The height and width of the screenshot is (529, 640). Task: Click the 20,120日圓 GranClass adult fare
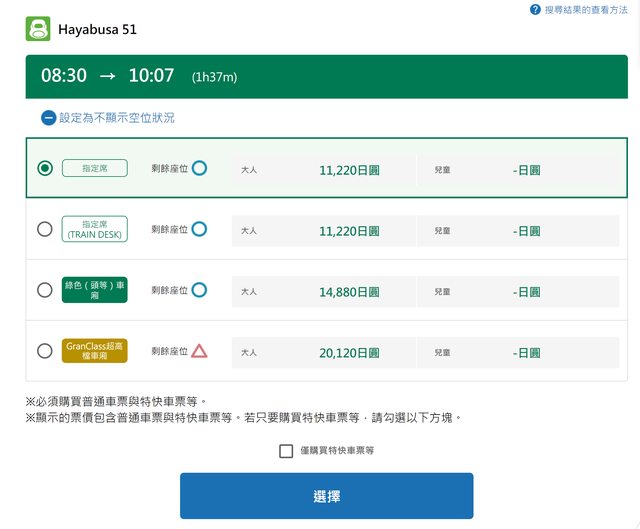[349, 352]
